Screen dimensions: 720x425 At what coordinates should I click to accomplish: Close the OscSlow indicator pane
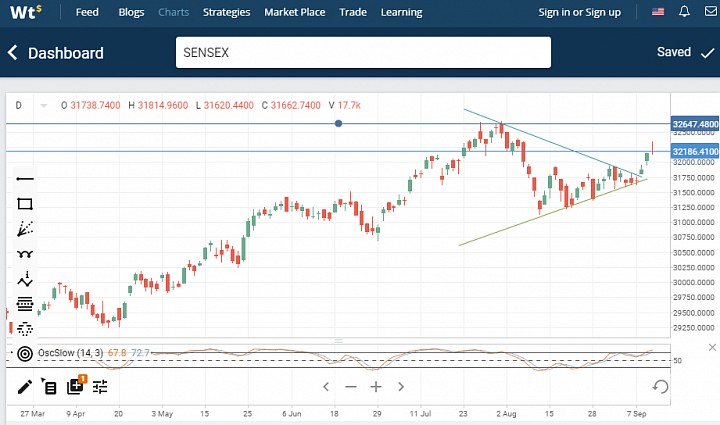coord(712,347)
